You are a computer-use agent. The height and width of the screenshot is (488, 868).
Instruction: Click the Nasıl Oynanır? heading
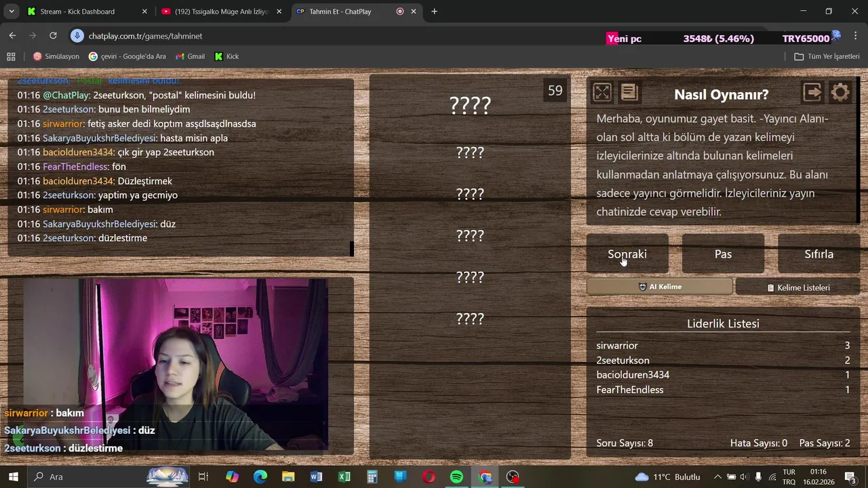[x=722, y=95]
